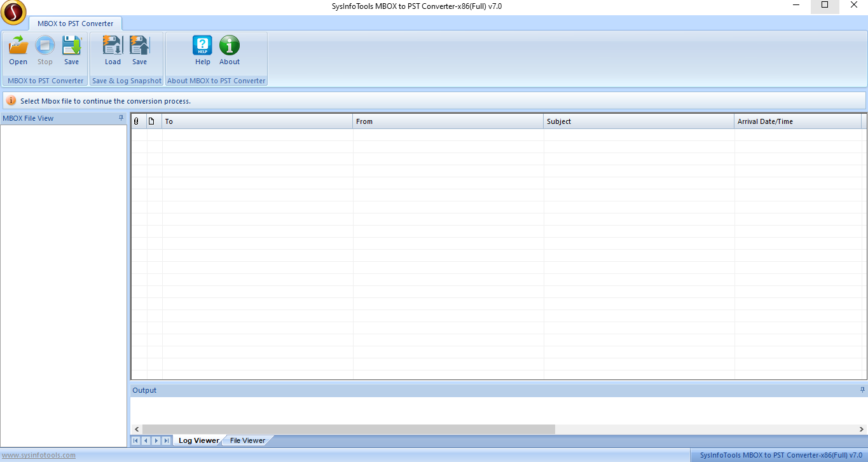Jump to the last record
Image resolution: width=868 pixels, height=462 pixels.
tap(166, 440)
